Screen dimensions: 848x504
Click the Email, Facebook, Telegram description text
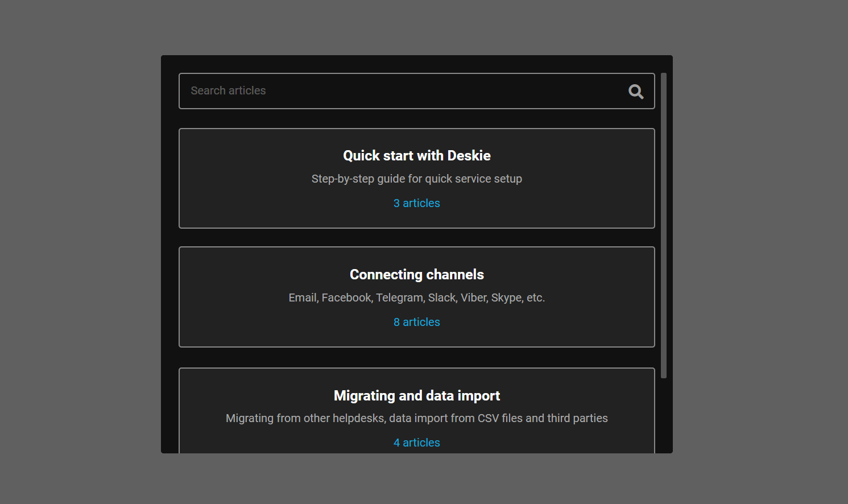coord(416,298)
